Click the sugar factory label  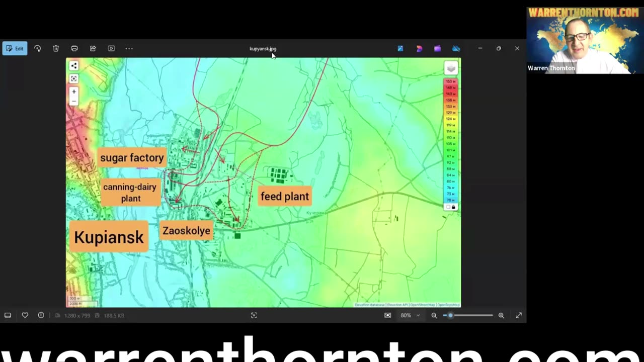[x=132, y=157]
